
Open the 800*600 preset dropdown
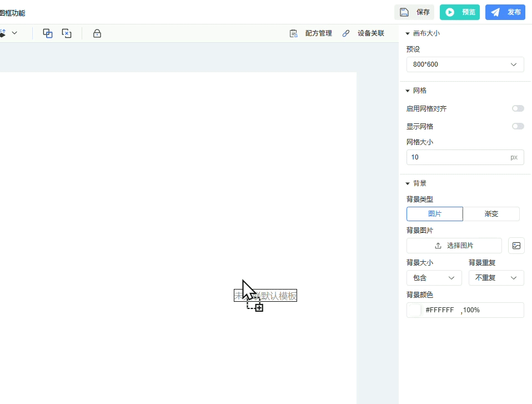click(x=465, y=64)
